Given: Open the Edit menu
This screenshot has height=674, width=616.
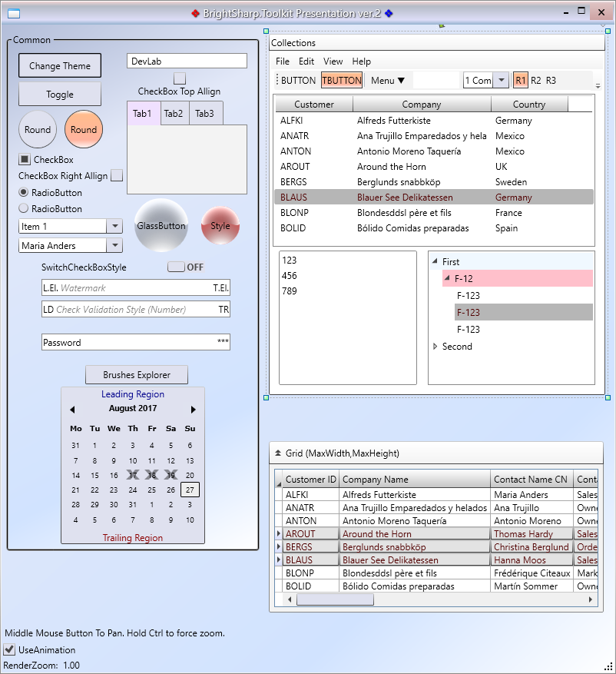Looking at the screenshot, I should (306, 61).
